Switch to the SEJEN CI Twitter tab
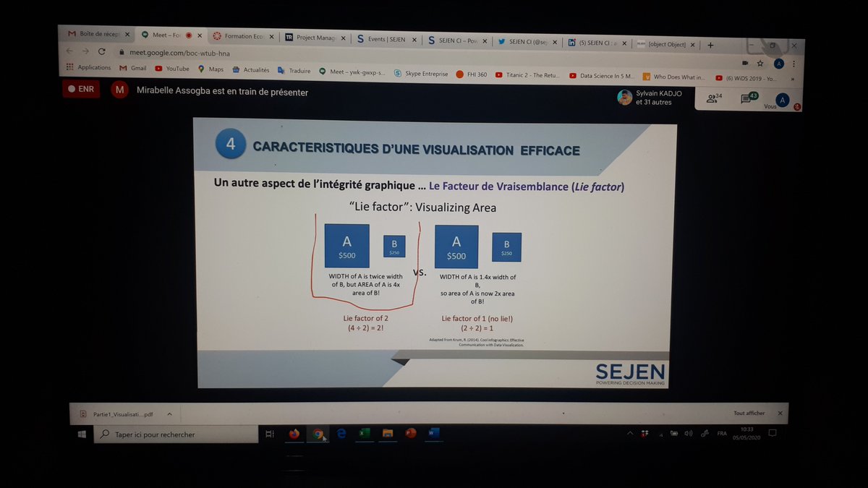The width and height of the screenshot is (868, 488). 528,42
